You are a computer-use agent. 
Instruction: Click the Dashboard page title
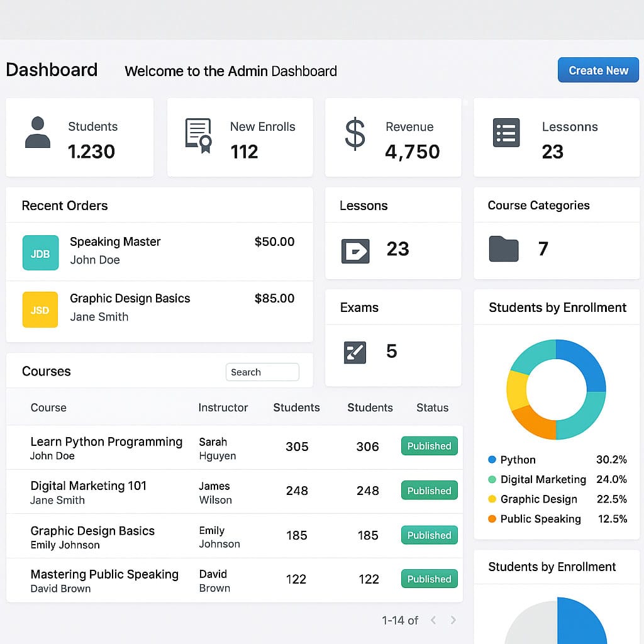(x=52, y=69)
